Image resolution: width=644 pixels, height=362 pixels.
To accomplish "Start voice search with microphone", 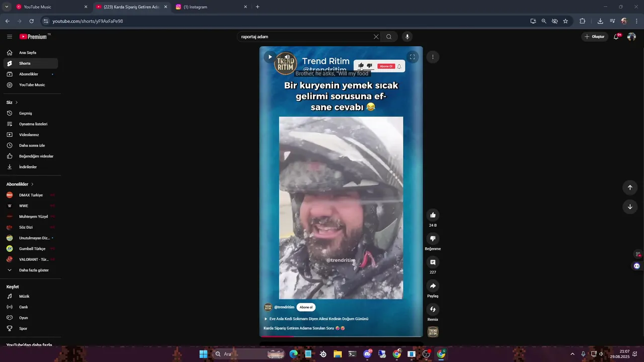I will [407, 37].
